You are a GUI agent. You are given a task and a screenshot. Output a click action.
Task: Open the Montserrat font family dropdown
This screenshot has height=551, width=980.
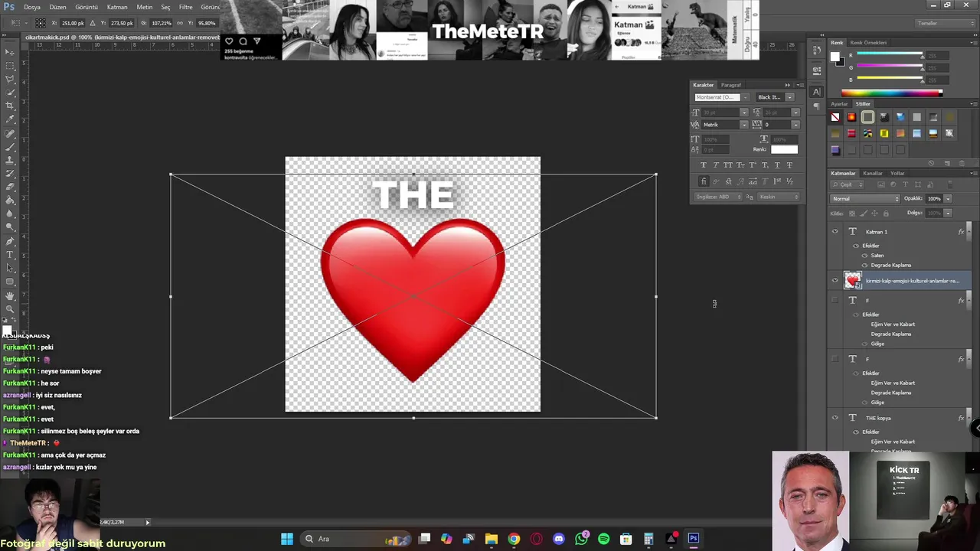[x=745, y=97]
